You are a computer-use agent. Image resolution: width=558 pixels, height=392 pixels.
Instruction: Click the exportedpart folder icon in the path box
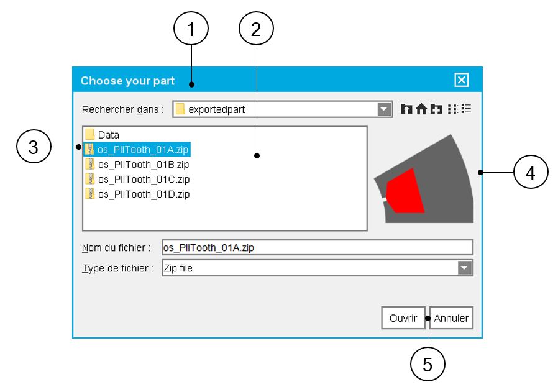[180, 109]
